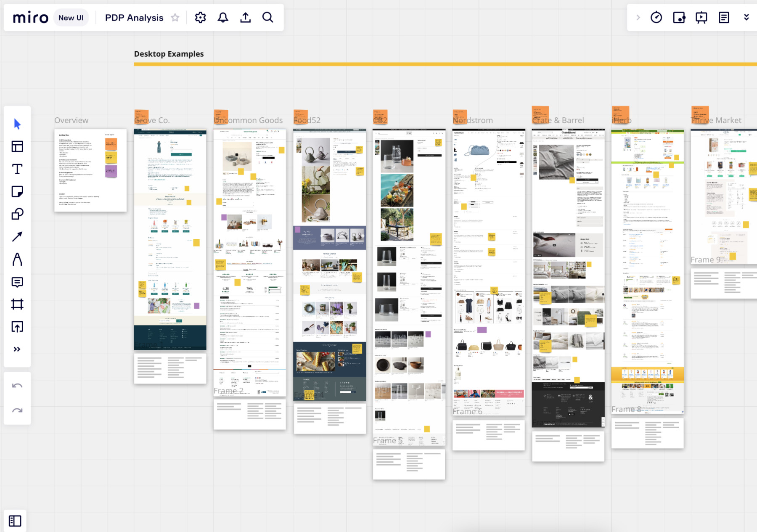Click the orange sticky above Grove Co.
Image resolution: width=757 pixels, height=532 pixels.
pos(141,116)
